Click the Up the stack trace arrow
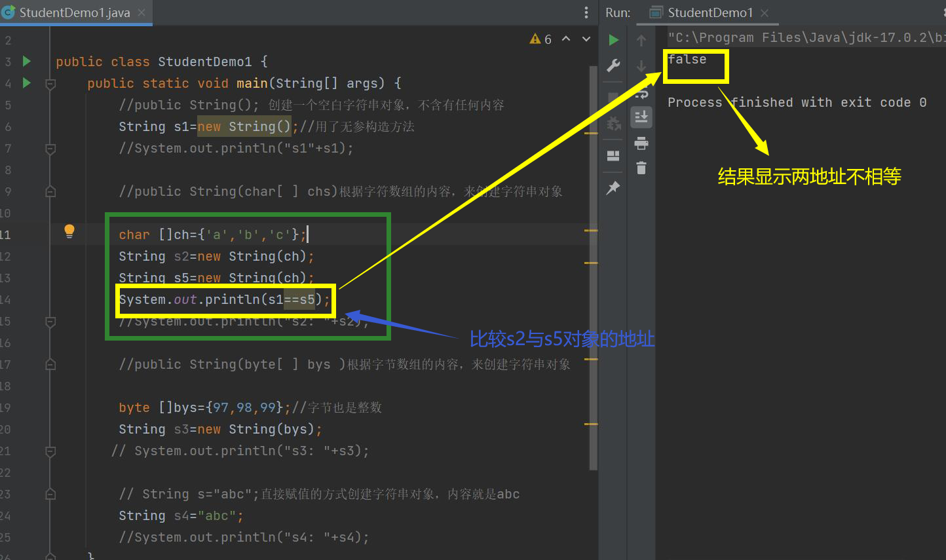This screenshot has height=560, width=946. (x=641, y=41)
